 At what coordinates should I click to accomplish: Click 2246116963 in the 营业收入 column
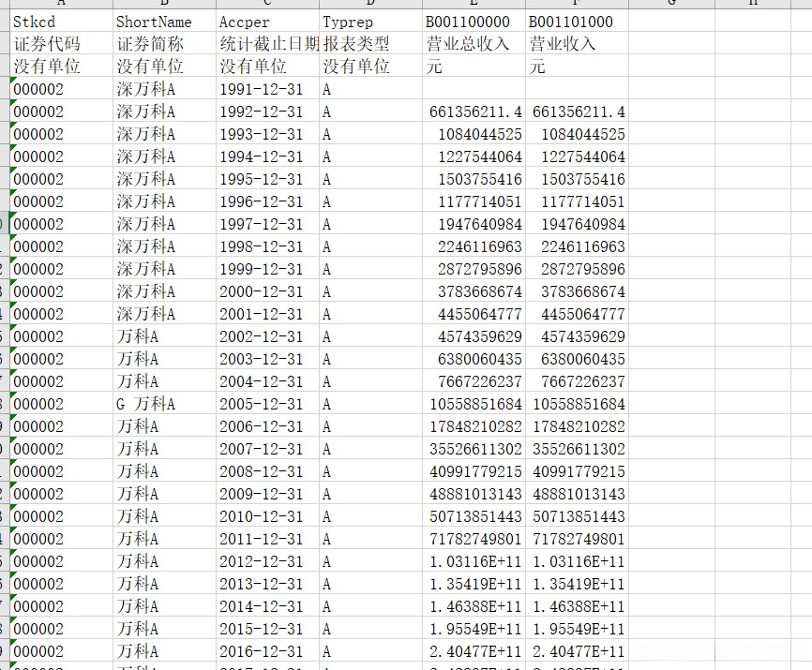577,246
